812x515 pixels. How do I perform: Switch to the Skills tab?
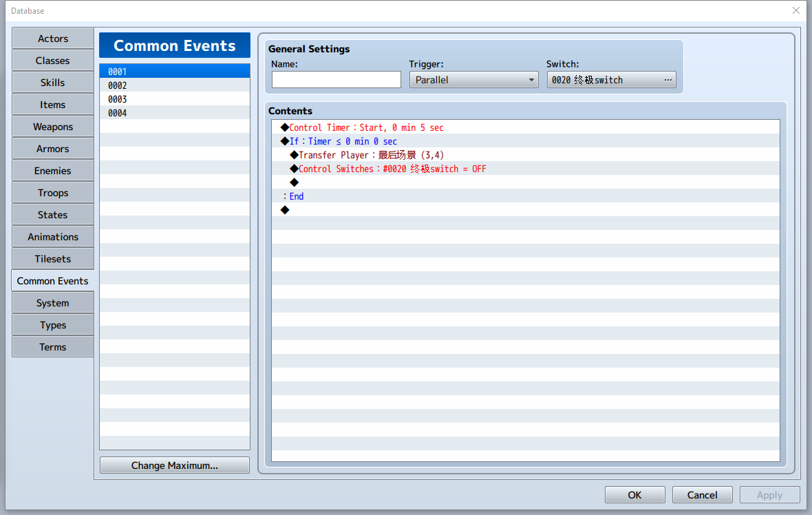click(x=53, y=83)
